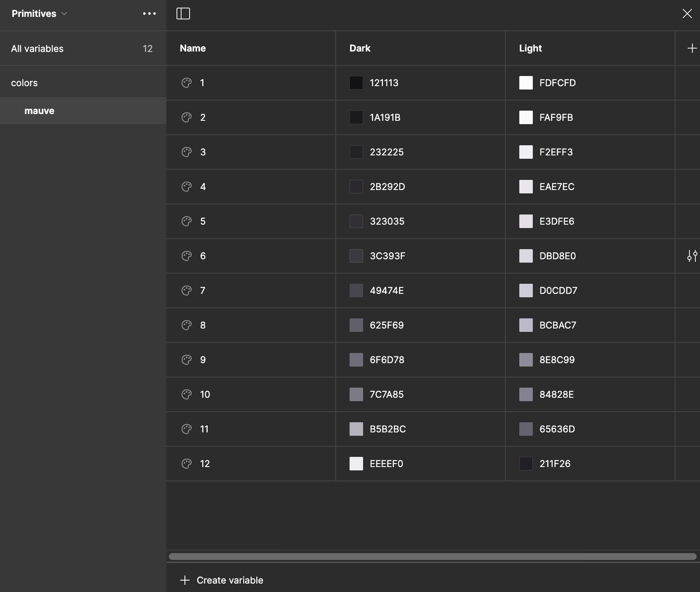Click the horizontal scrollbar

[x=433, y=557]
